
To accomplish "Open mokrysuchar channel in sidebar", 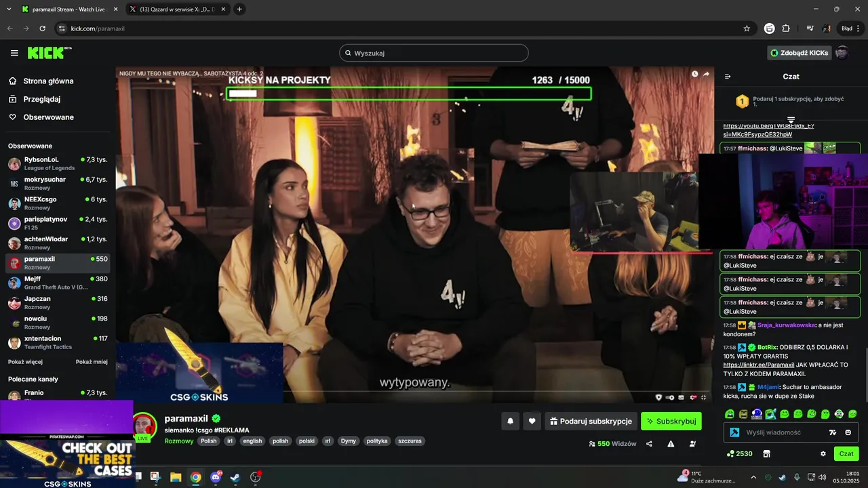I will point(58,184).
